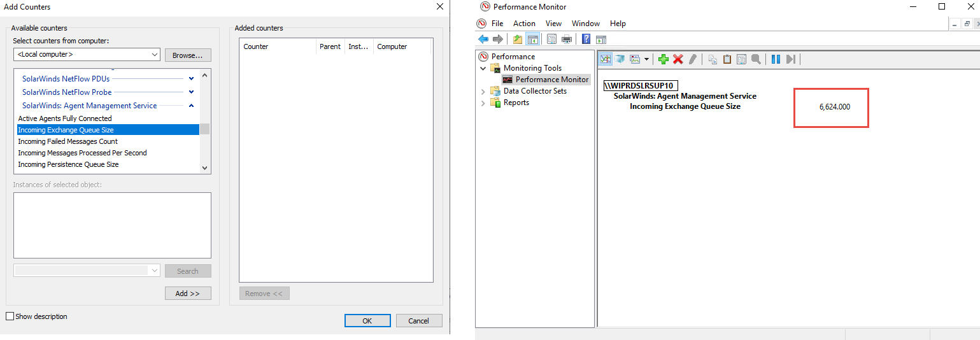This screenshot has height=340, width=980.
Task: Click the Parent column header
Action: pos(330,46)
